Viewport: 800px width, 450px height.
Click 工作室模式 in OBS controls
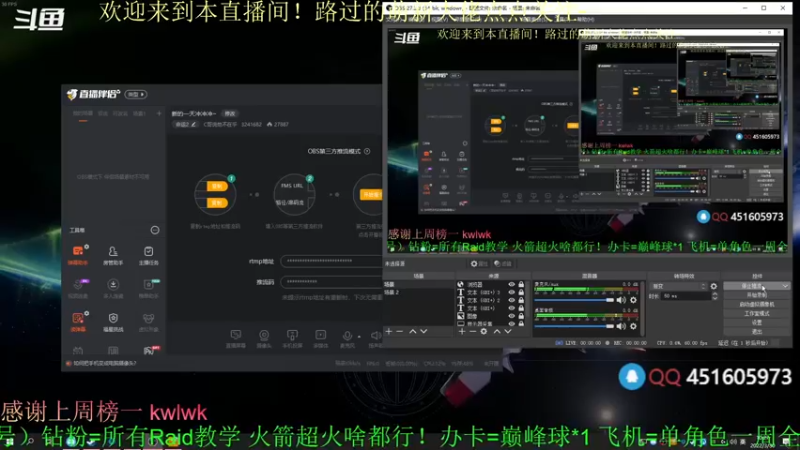757,314
